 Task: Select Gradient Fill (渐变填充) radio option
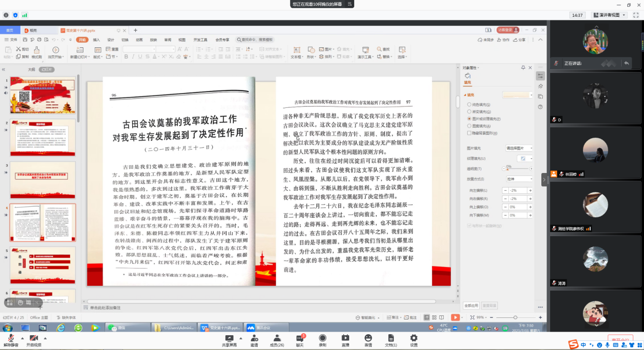pos(469,111)
